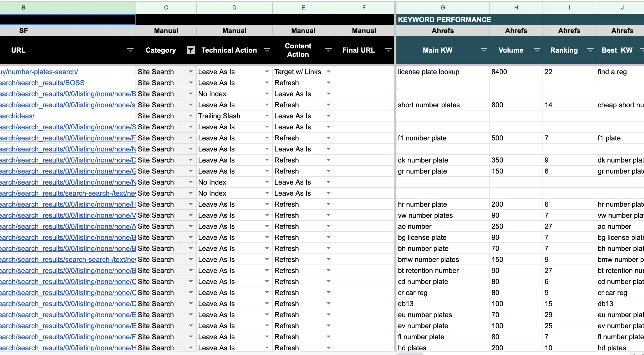Select the 'Ahrefs' cell above Main KW
The width and height of the screenshot is (644, 355).
pyautogui.click(x=443, y=31)
